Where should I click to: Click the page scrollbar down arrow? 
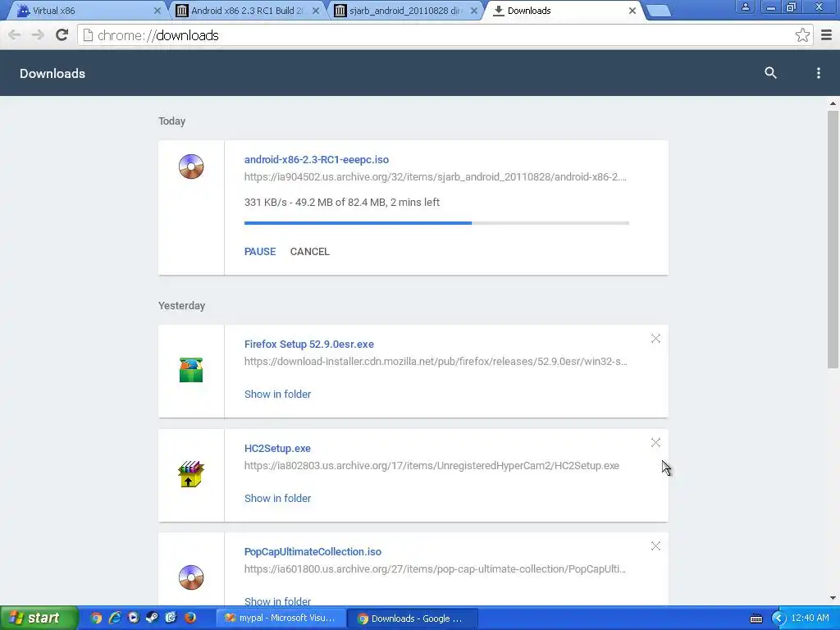click(x=833, y=598)
